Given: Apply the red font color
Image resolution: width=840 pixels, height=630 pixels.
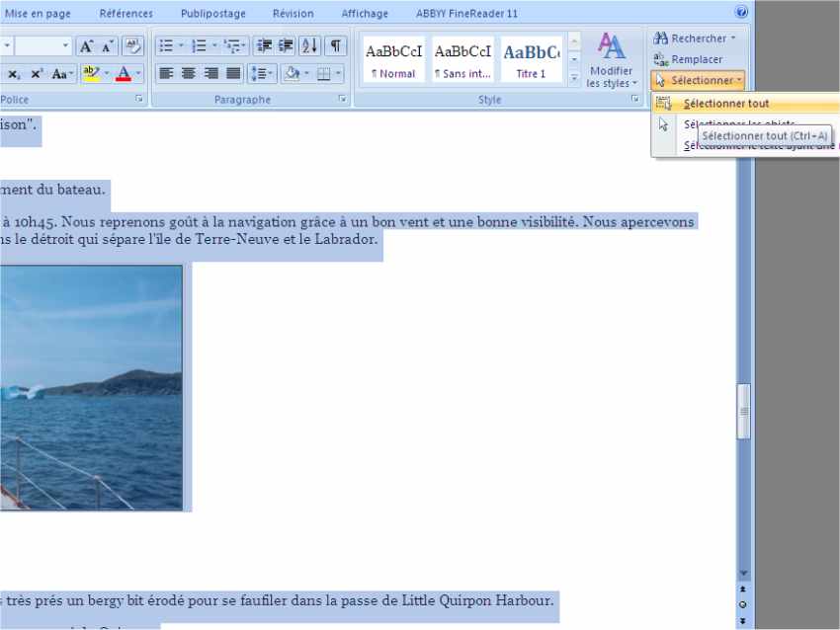Looking at the screenshot, I should tap(124, 73).
